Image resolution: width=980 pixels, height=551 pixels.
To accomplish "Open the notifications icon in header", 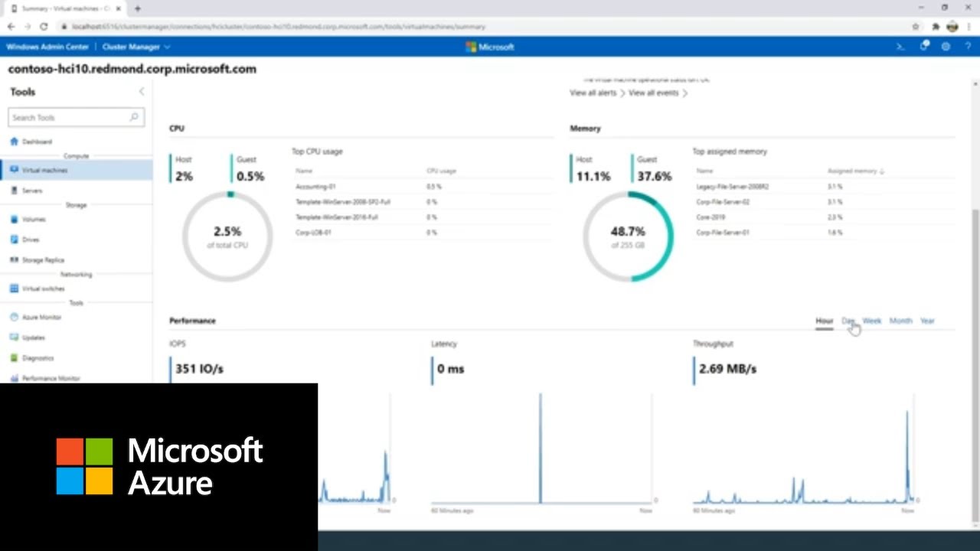I will coord(924,47).
